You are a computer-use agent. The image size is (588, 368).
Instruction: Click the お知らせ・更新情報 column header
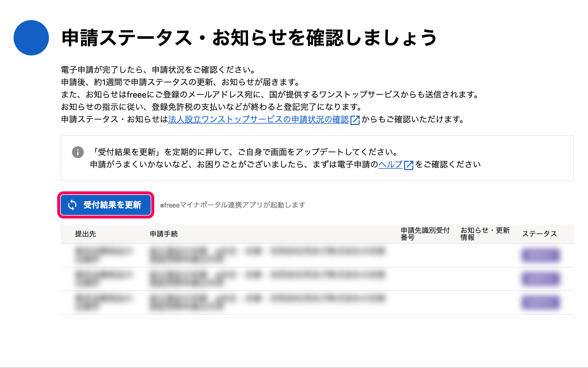point(485,234)
